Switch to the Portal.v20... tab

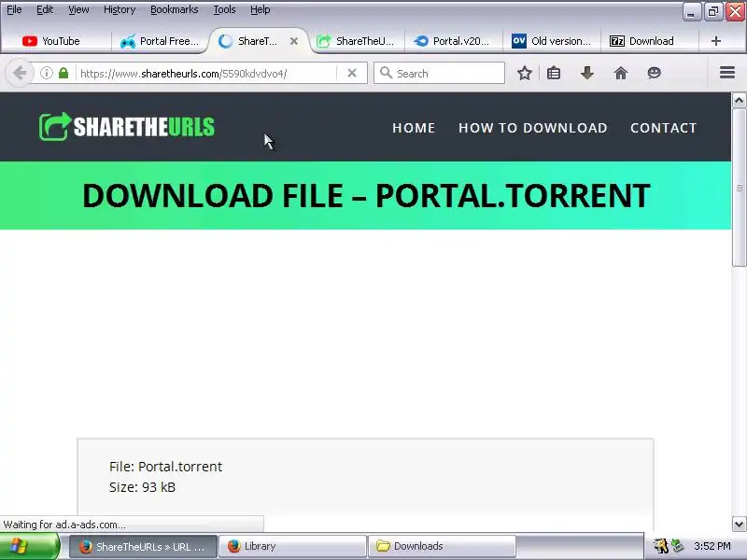pyautogui.click(x=453, y=41)
